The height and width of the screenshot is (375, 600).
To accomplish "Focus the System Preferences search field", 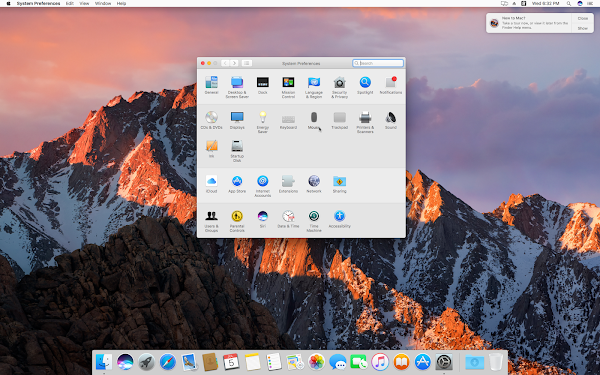I will (x=378, y=63).
